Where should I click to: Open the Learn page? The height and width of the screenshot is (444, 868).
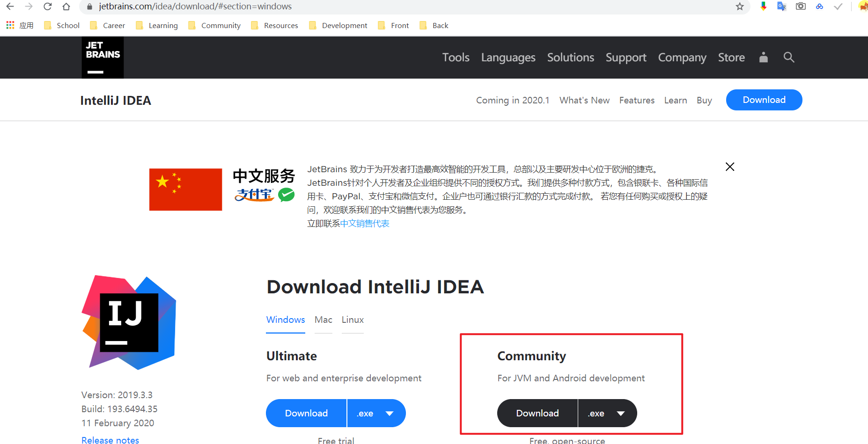point(676,100)
